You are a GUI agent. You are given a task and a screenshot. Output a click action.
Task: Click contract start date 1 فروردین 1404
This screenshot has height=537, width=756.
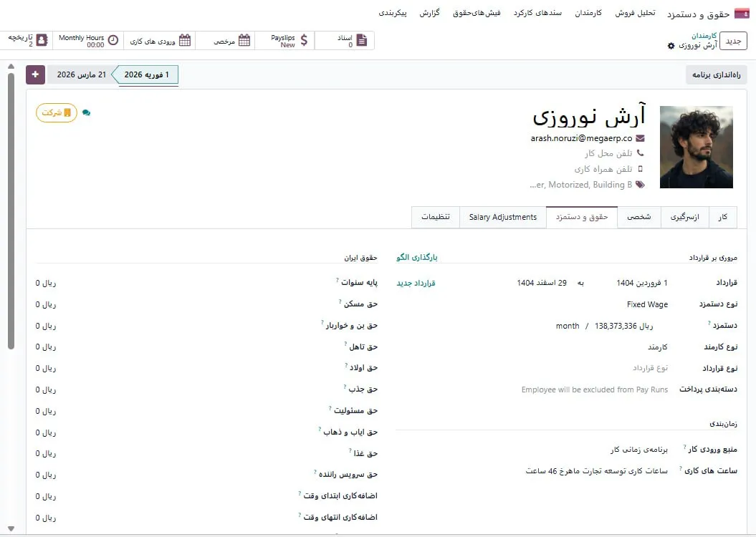pos(642,284)
